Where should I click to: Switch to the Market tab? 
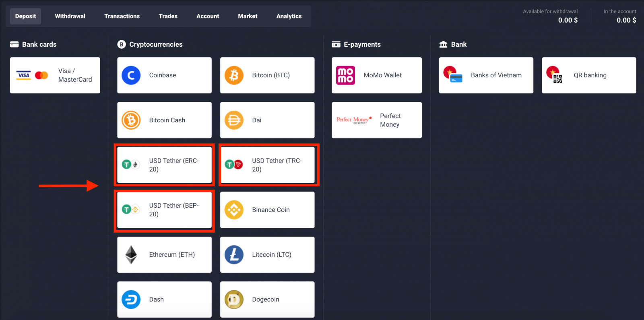(x=248, y=16)
